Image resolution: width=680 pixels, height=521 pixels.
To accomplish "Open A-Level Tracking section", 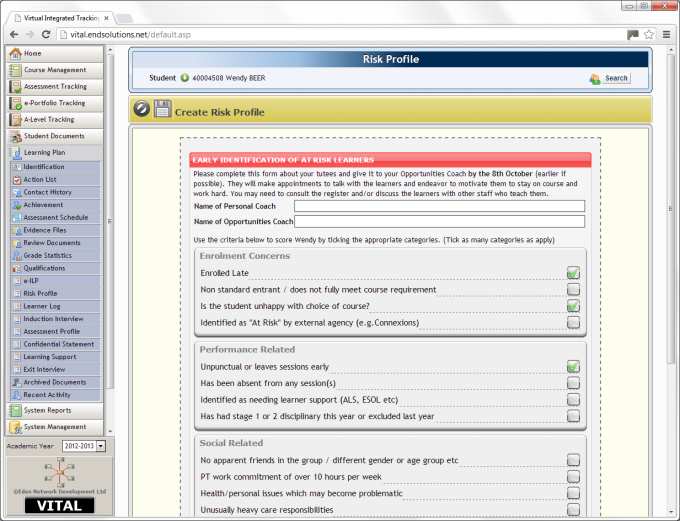I will click(x=55, y=119).
